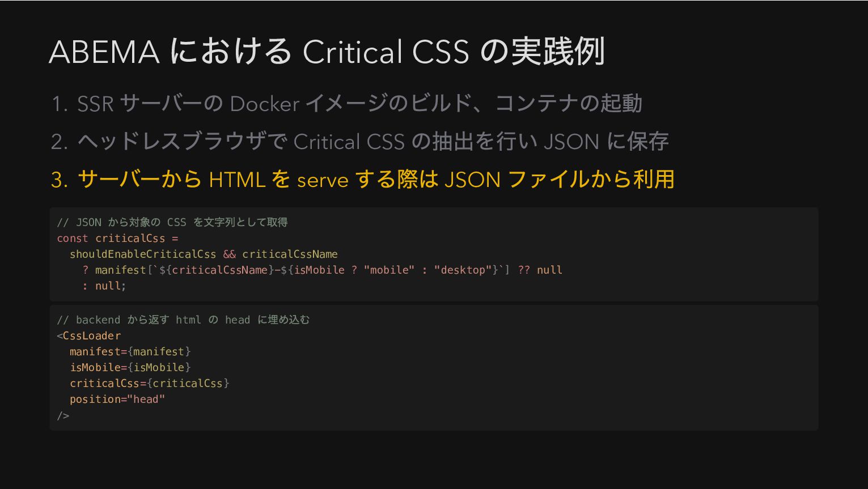868x489 pixels.
Task: Click the 'criticalCss={criticalCss}' prop line
Action: click(x=150, y=383)
